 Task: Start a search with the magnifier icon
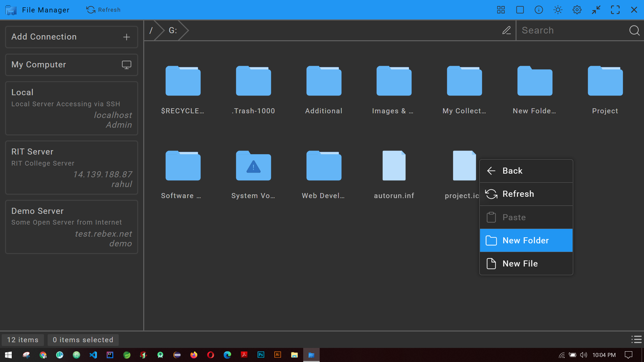point(634,30)
